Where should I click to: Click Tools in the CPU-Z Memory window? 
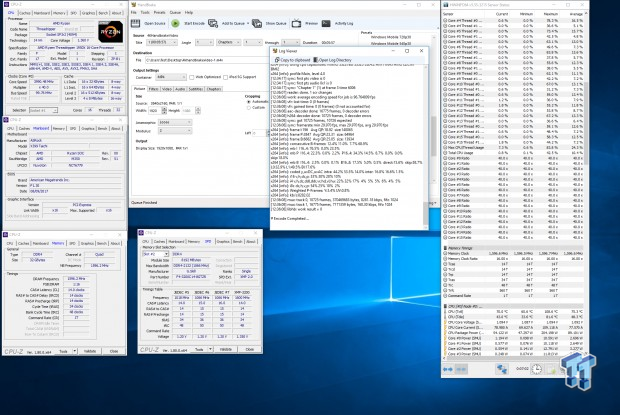point(63,351)
